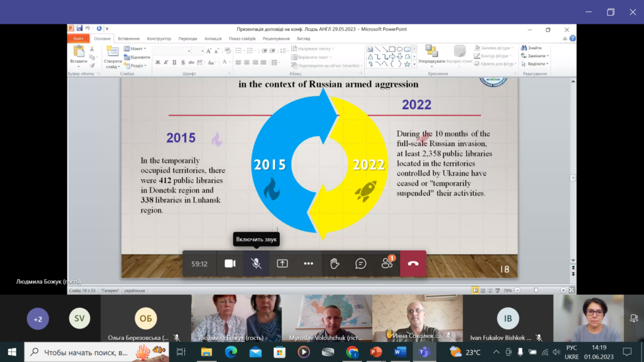
Task: Toggle the camera in meeting controls
Action: 230,263
